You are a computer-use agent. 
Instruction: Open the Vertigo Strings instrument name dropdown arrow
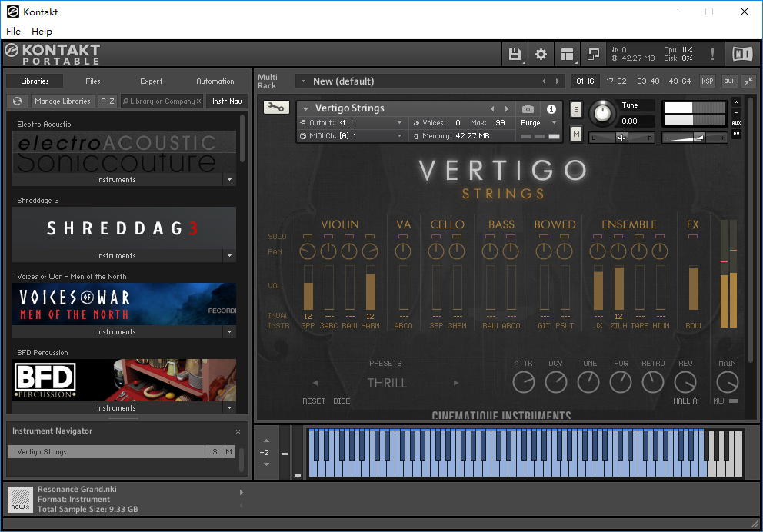click(305, 108)
